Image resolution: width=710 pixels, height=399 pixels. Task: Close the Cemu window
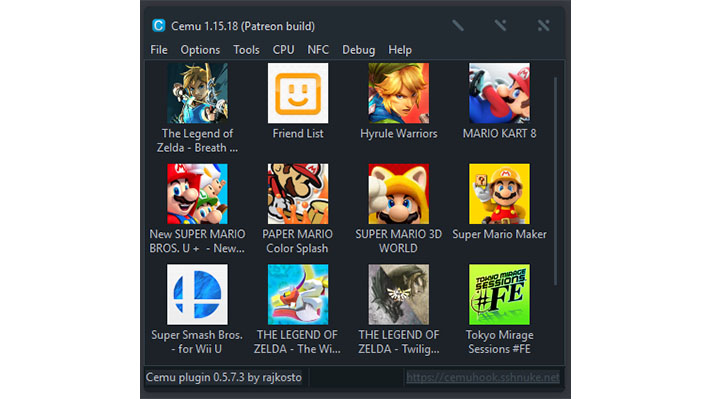point(543,25)
